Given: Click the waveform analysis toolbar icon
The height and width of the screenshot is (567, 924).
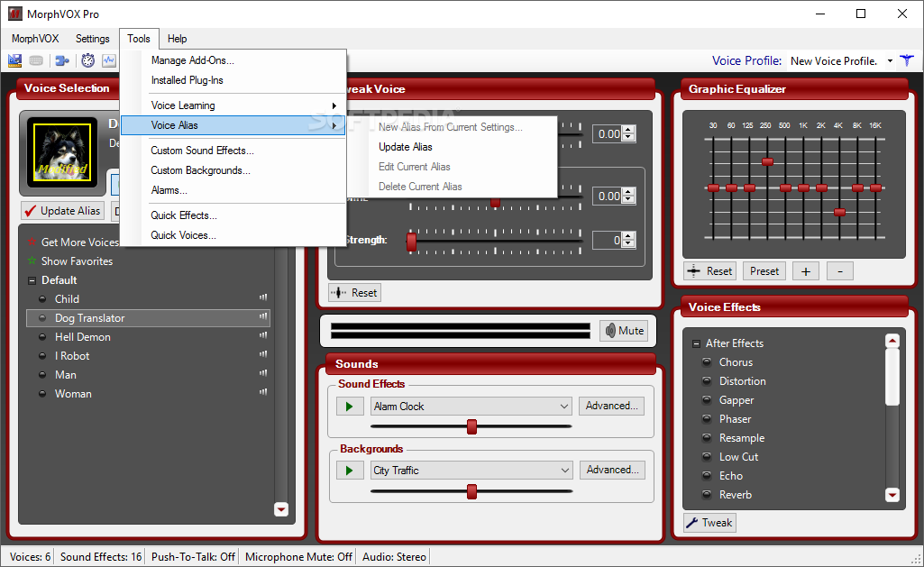Looking at the screenshot, I should (x=109, y=60).
